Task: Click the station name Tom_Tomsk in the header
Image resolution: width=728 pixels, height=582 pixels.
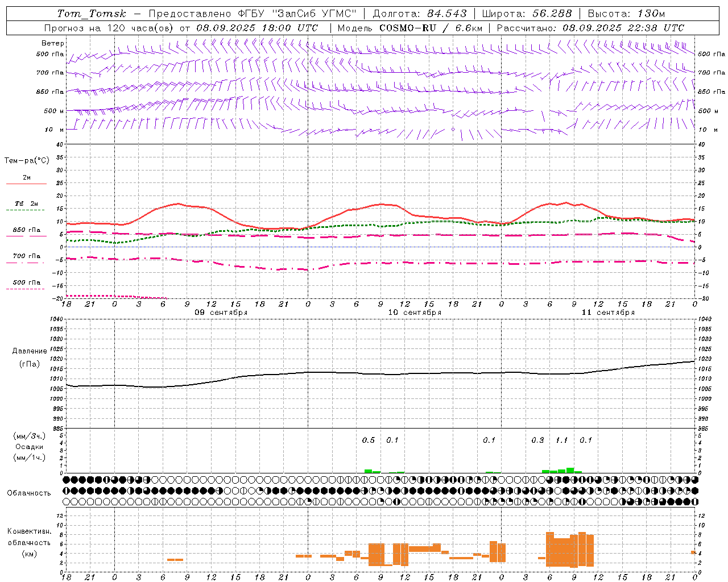Action: pos(92,14)
